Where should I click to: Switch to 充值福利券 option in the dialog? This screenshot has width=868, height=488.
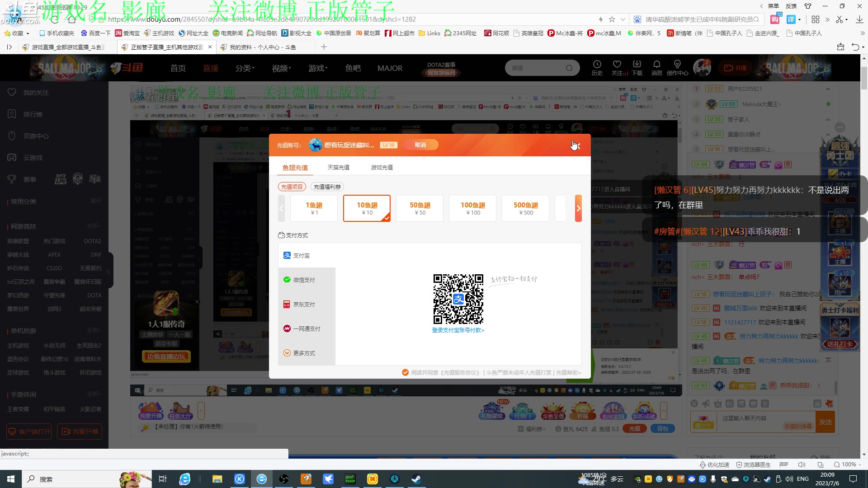coord(327,187)
